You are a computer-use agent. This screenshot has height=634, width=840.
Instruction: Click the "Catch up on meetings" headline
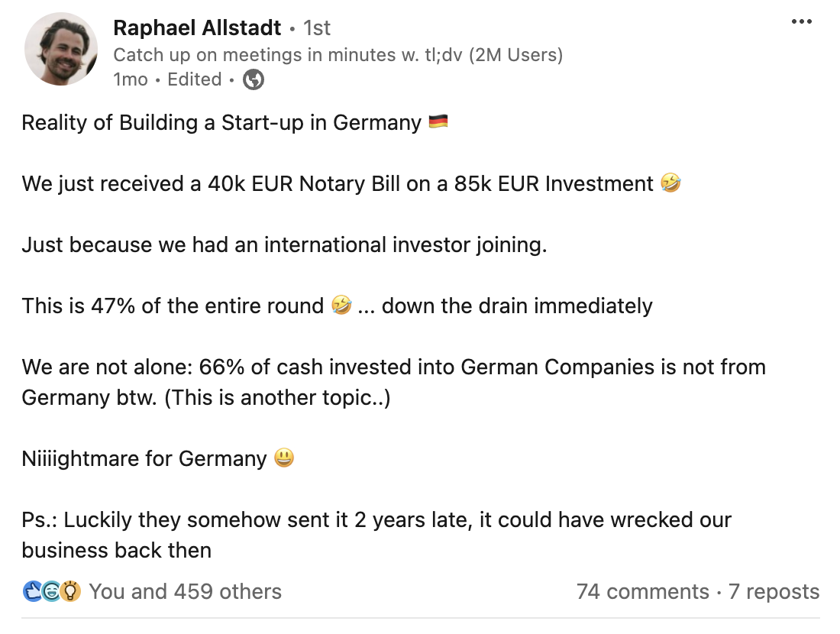click(x=338, y=55)
